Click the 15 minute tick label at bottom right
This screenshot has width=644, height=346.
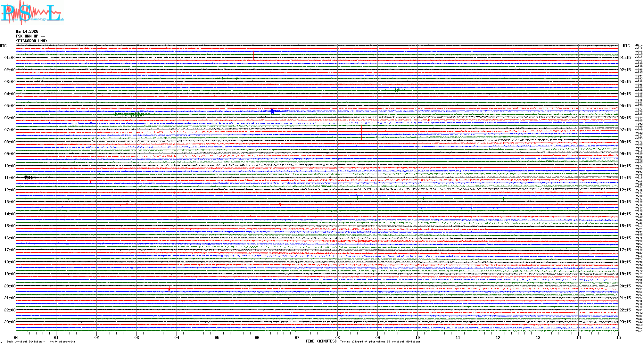tap(618, 337)
